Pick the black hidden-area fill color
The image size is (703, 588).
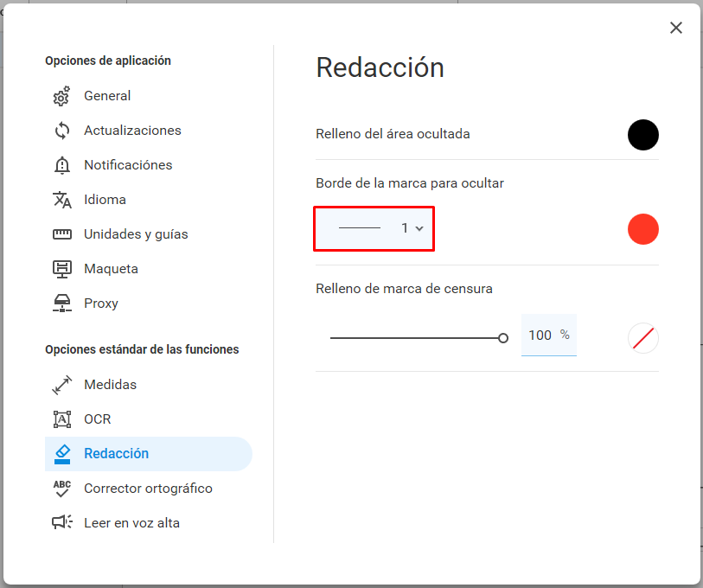coord(643,135)
